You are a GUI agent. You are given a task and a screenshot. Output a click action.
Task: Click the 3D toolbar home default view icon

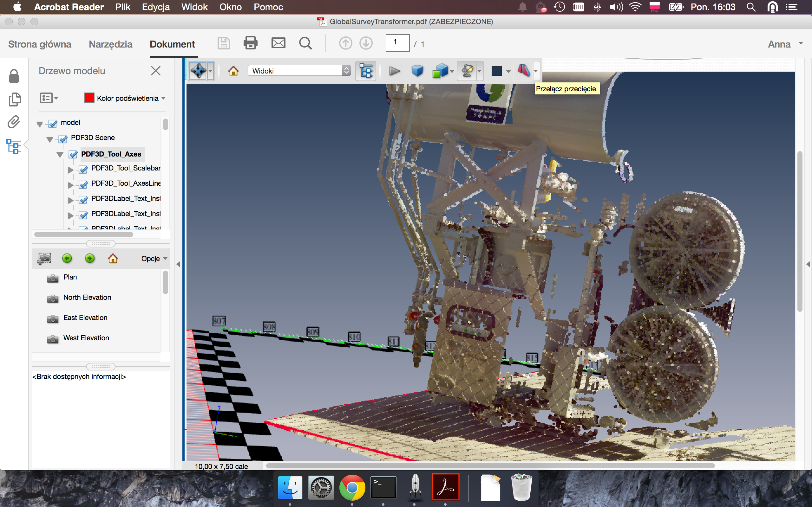233,71
